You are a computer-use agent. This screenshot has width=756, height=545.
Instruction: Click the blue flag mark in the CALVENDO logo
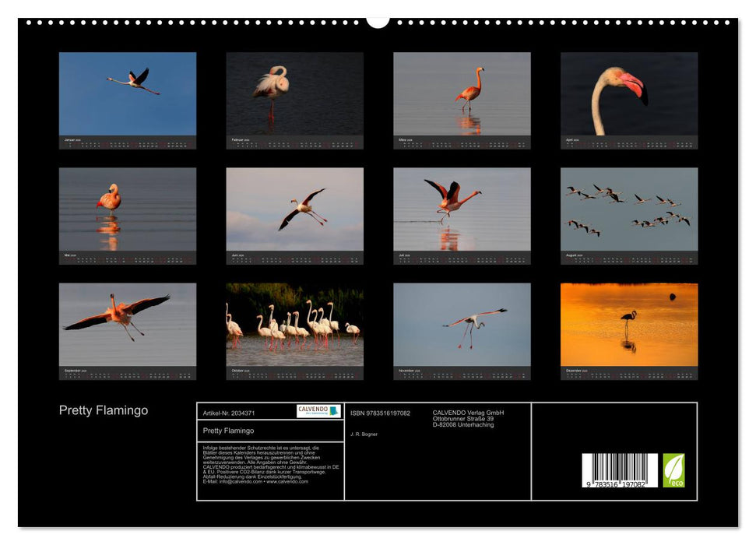[335, 410]
